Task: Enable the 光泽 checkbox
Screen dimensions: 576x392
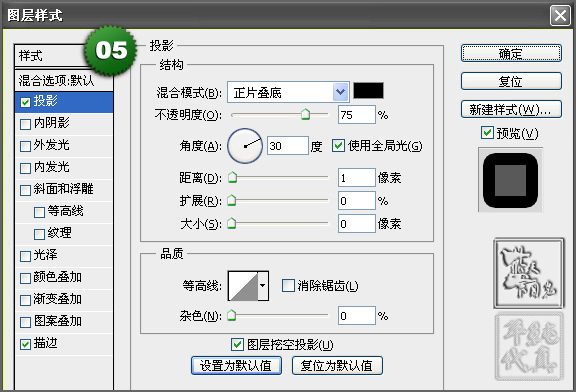Action: (25, 256)
